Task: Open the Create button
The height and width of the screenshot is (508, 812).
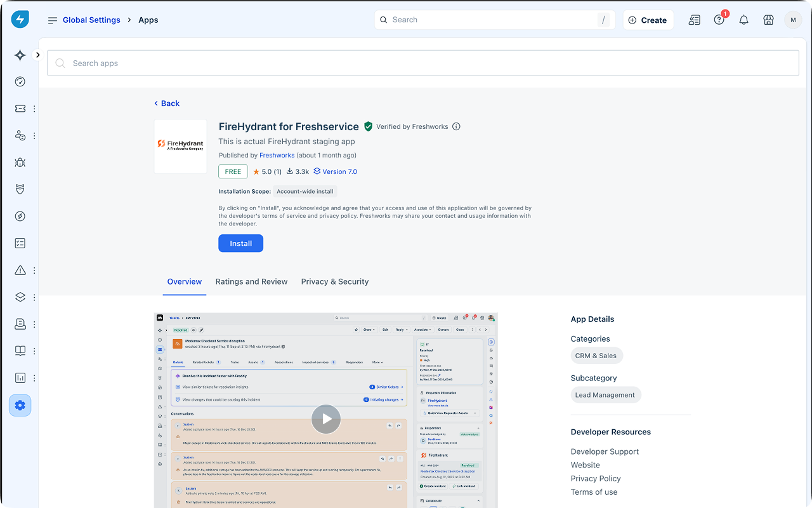Action: pyautogui.click(x=648, y=20)
